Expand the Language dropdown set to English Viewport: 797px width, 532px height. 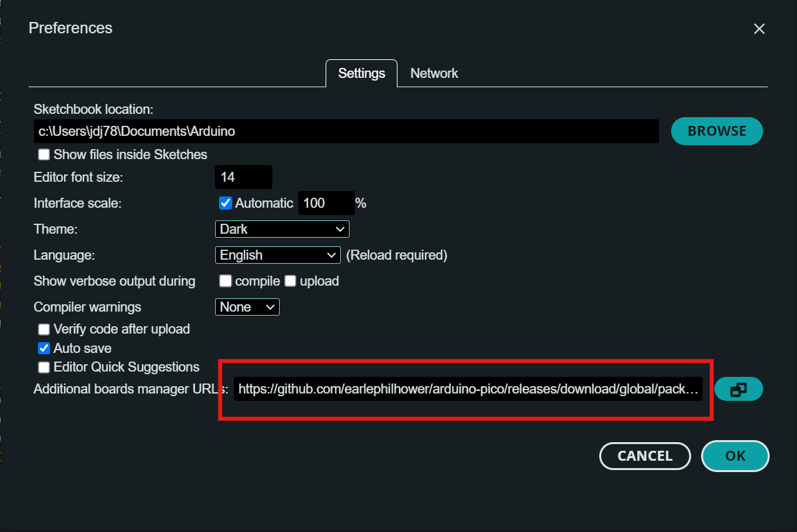[x=278, y=255]
